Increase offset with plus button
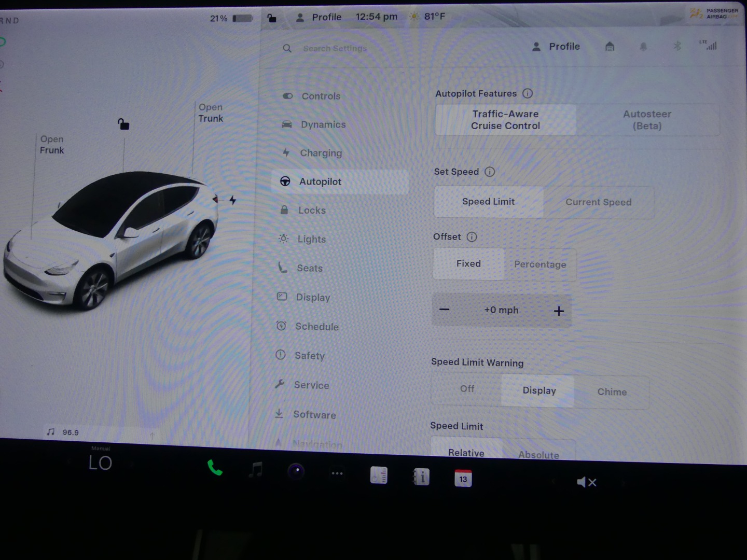The height and width of the screenshot is (560, 747). 559,311
